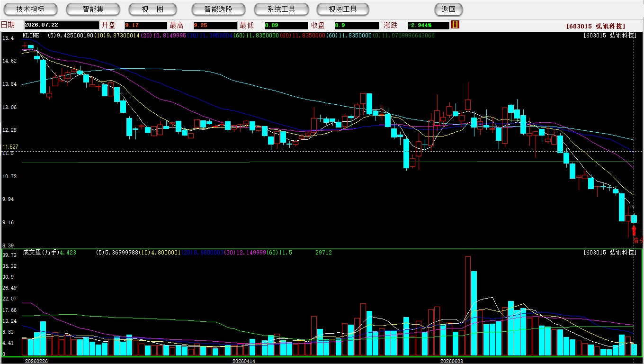Click the date label 20260414 on the time axis
This screenshot has height=364, width=644.
[x=244, y=361]
